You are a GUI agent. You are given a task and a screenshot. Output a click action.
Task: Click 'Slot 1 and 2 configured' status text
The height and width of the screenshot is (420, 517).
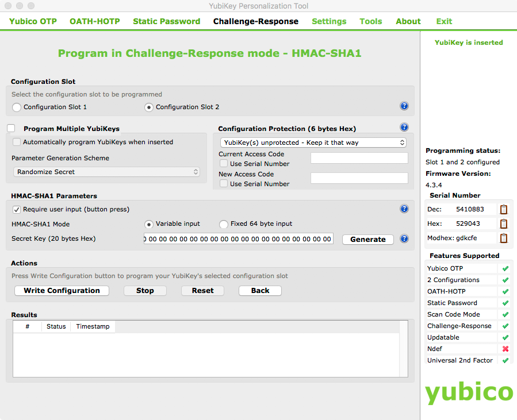[x=462, y=162]
